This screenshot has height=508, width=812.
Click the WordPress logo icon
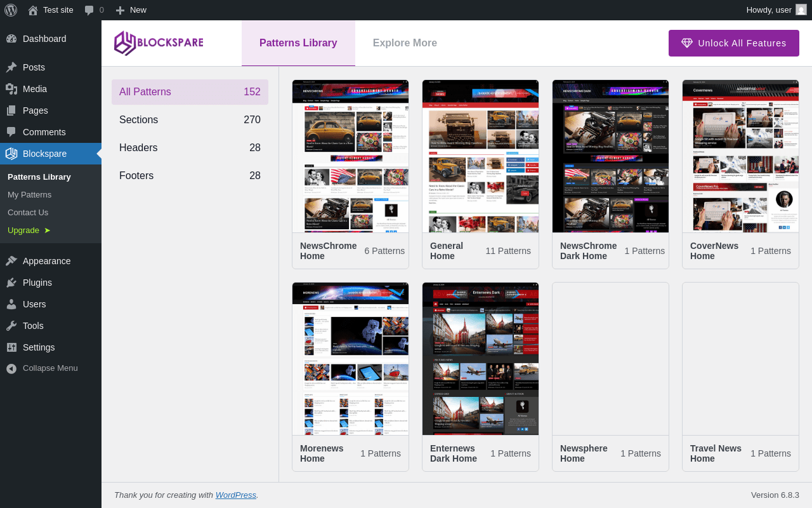[10, 10]
